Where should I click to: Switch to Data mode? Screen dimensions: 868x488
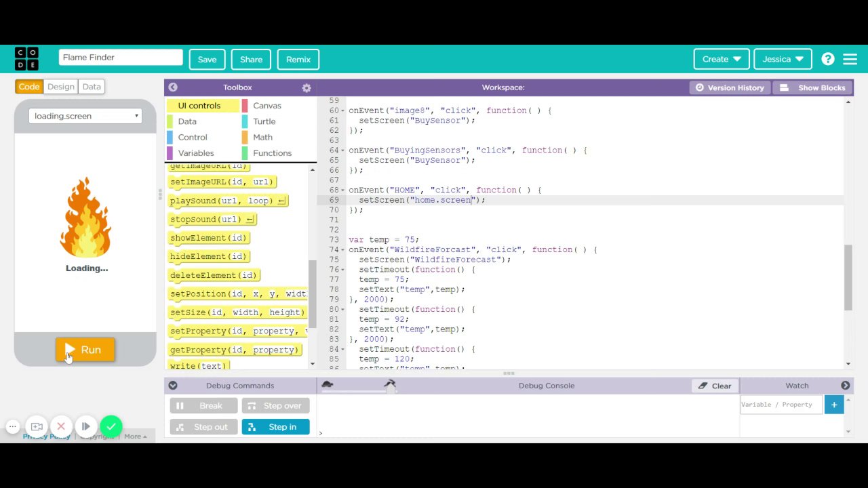point(92,87)
